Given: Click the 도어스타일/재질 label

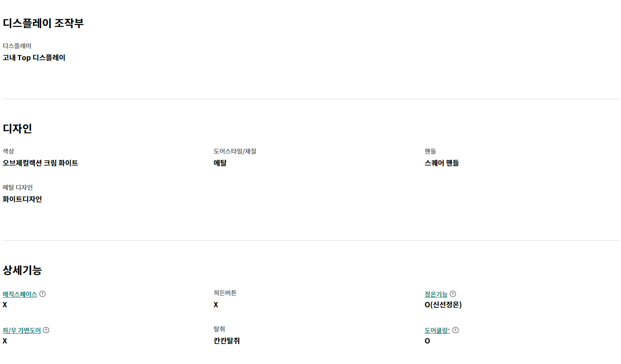Looking at the screenshot, I should [x=235, y=151].
